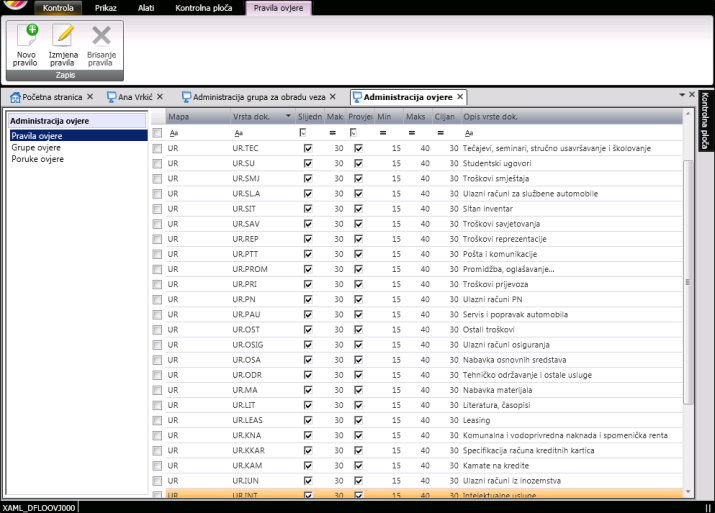Screen dimensions: 715x513
Task: Toggle Provjera checkbox for UR.SU row
Action: (x=358, y=163)
